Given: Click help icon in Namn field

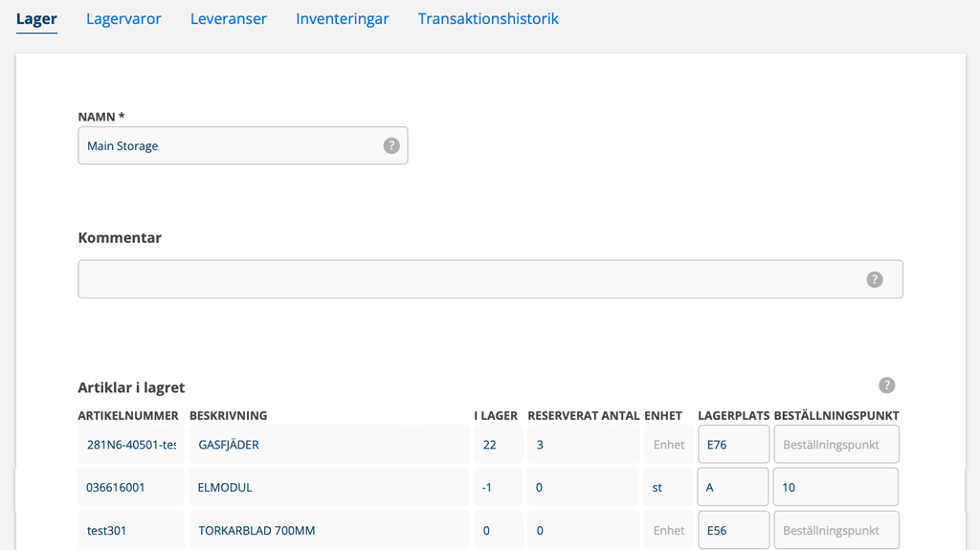Looking at the screenshot, I should pos(391,146).
